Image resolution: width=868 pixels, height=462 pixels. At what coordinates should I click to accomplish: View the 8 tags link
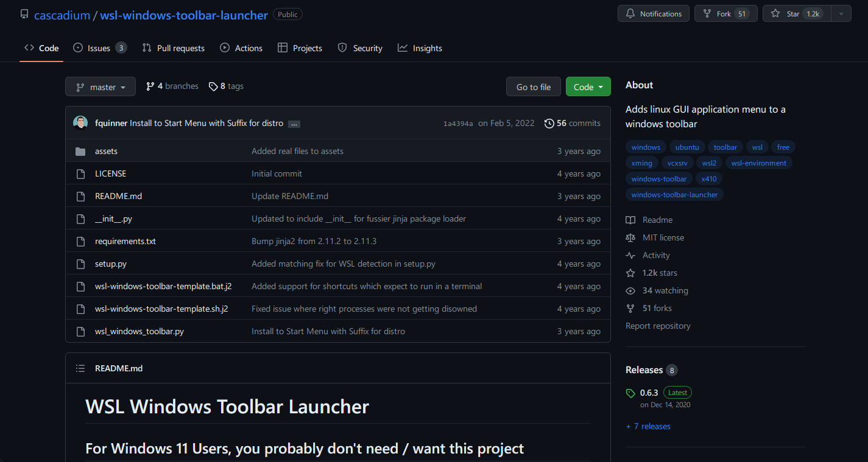[226, 86]
